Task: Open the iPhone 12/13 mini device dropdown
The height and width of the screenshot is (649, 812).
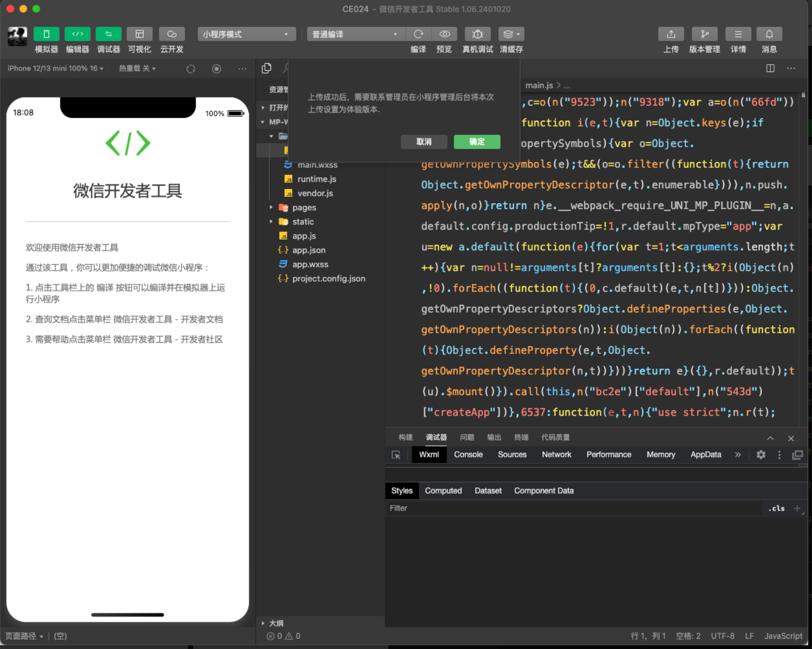Action: coord(55,68)
